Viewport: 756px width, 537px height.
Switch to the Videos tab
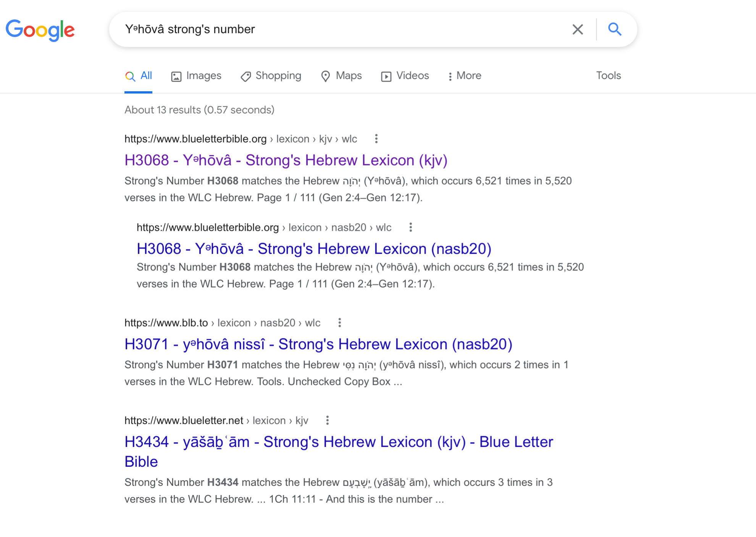click(x=405, y=76)
